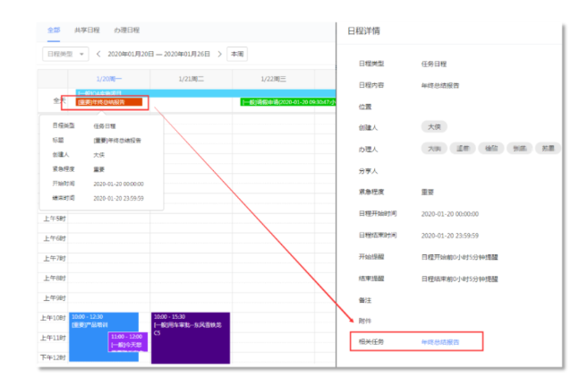Click the 大侠 creator tag
This screenshot has width=588, height=387.
[x=434, y=127]
